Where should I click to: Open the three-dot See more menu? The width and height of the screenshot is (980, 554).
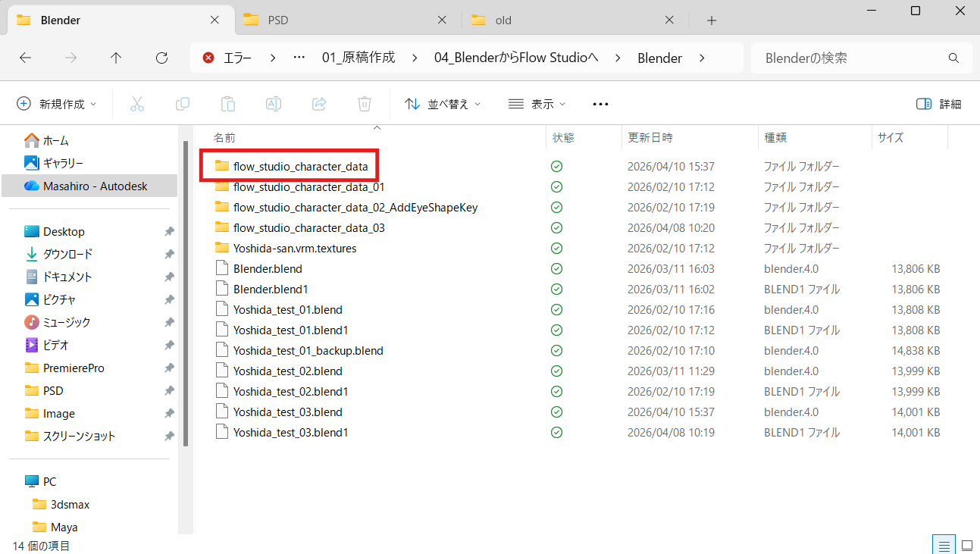(x=600, y=104)
